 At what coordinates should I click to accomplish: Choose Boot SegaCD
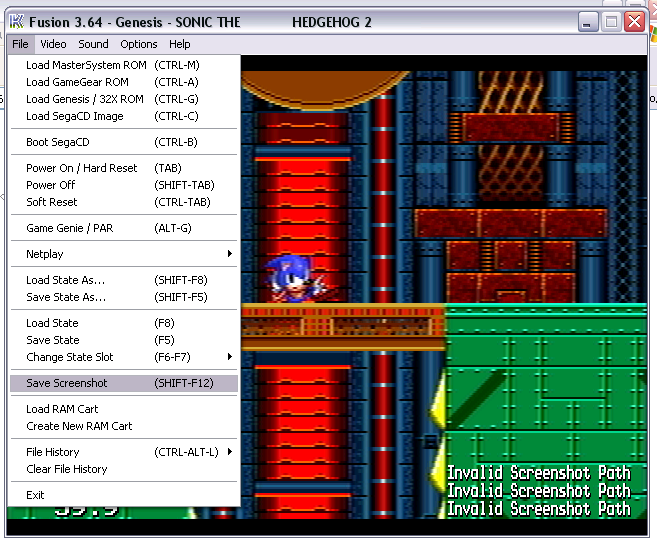pos(124,142)
